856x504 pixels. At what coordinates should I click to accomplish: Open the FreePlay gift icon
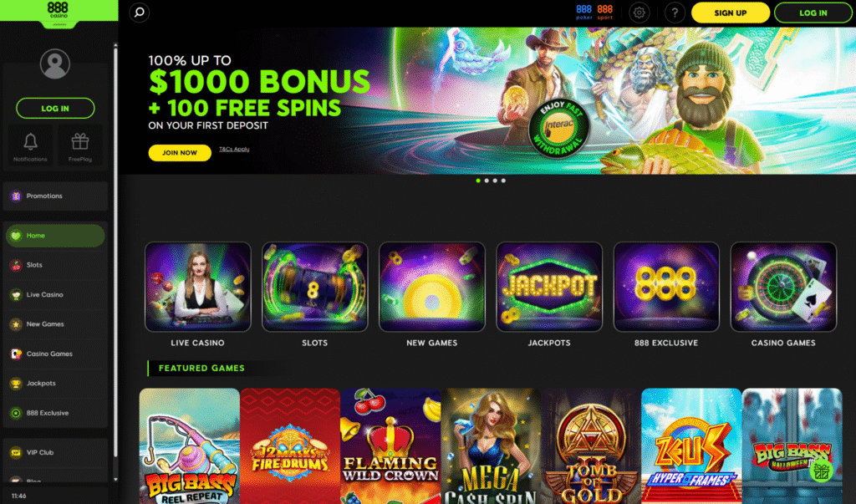pyautogui.click(x=80, y=146)
